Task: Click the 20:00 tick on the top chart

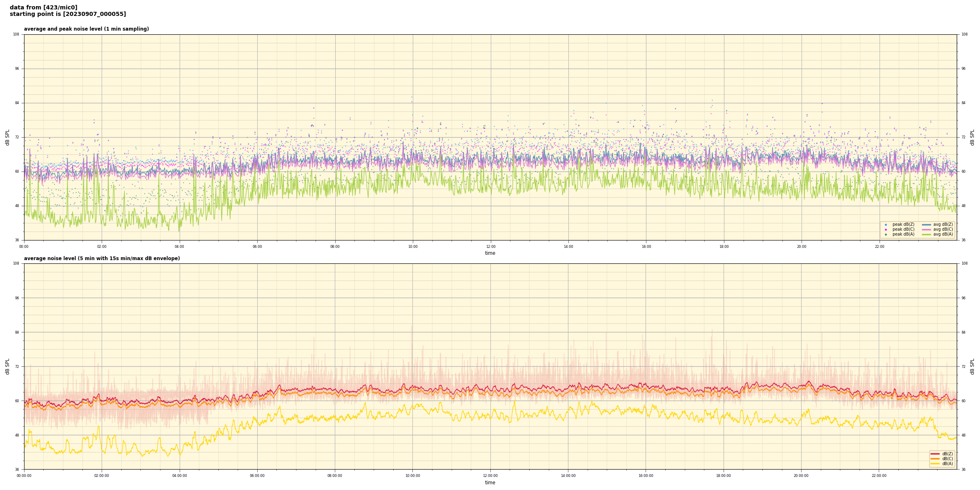Action: pos(802,247)
